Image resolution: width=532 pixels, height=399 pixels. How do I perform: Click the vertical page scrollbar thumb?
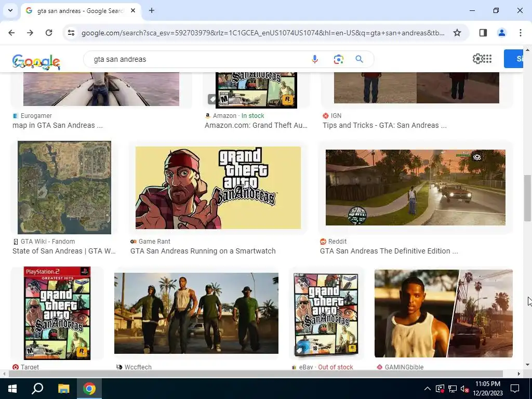(x=527, y=198)
